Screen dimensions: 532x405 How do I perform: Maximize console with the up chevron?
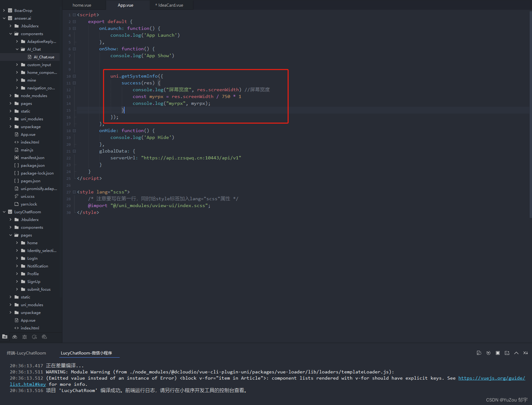coord(516,353)
